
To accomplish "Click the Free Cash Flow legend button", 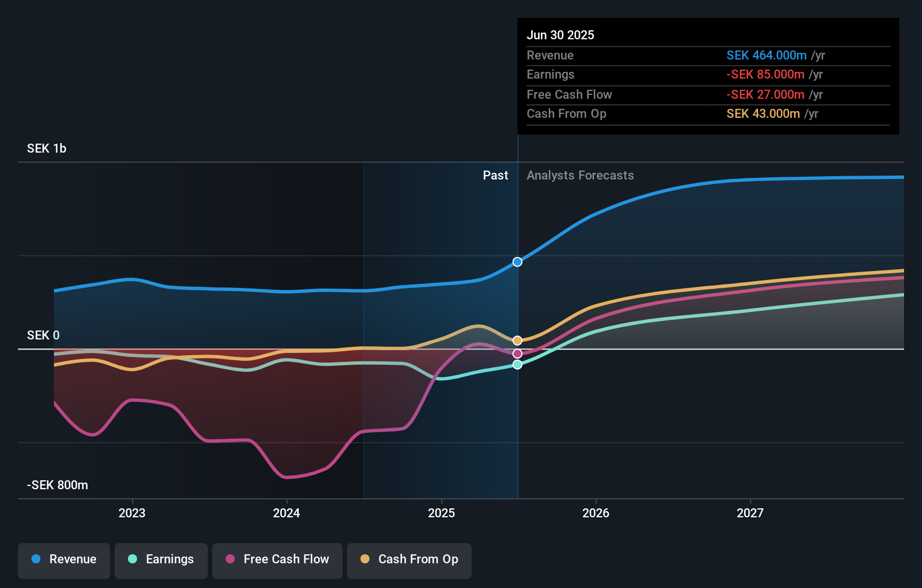I will (x=277, y=559).
